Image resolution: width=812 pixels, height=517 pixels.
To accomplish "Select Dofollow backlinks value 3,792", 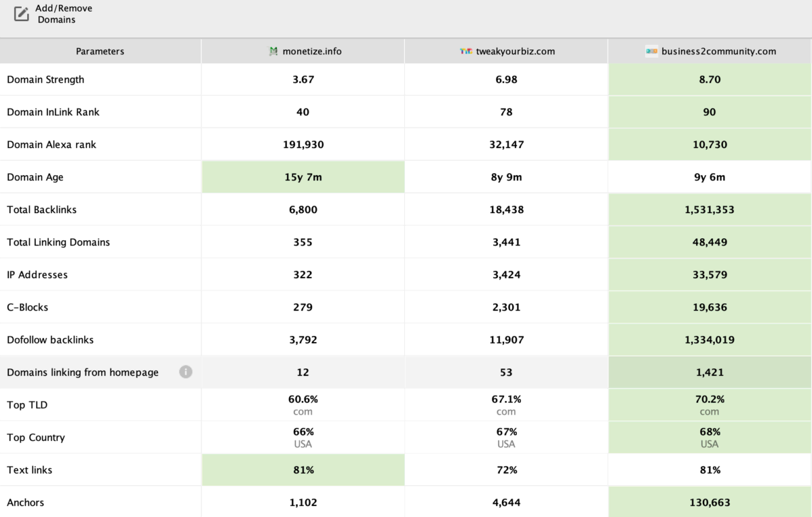I will pos(303,341).
